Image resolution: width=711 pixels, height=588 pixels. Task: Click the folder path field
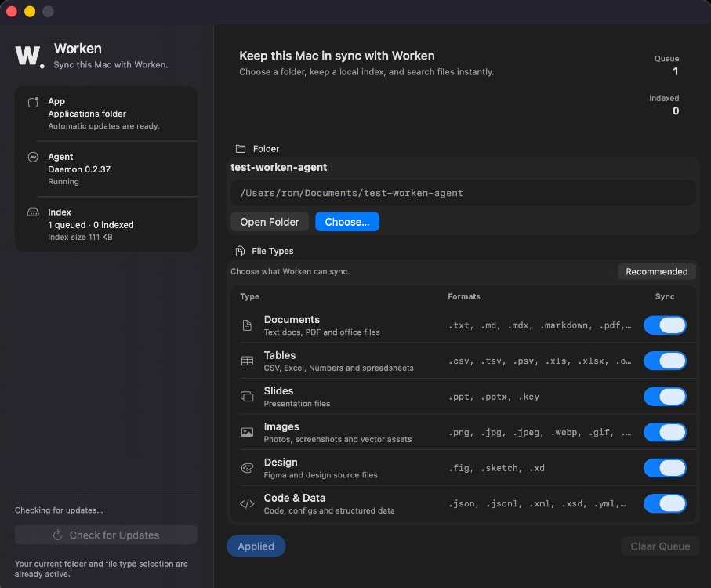pyautogui.click(x=463, y=193)
